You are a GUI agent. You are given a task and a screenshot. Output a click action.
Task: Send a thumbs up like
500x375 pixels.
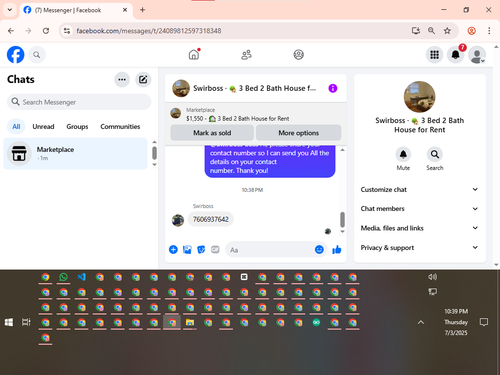(337, 250)
